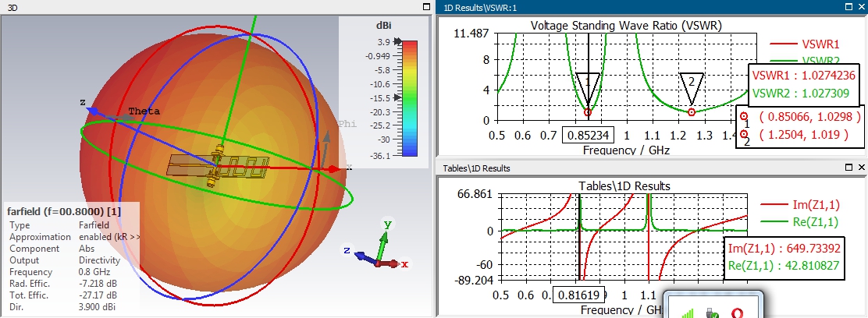Open the Safely Remove Hardware USB tray icon
Screen dimensions: 868x318
pyautogui.click(x=713, y=313)
